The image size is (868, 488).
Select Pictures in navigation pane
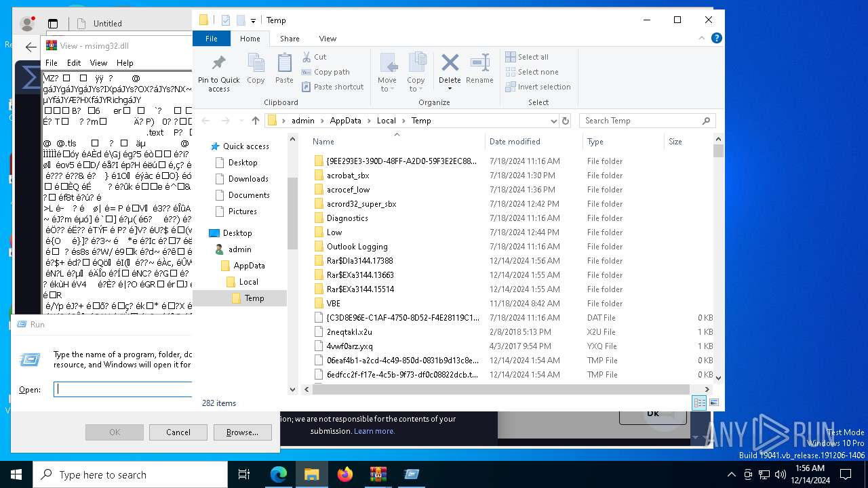pos(243,211)
